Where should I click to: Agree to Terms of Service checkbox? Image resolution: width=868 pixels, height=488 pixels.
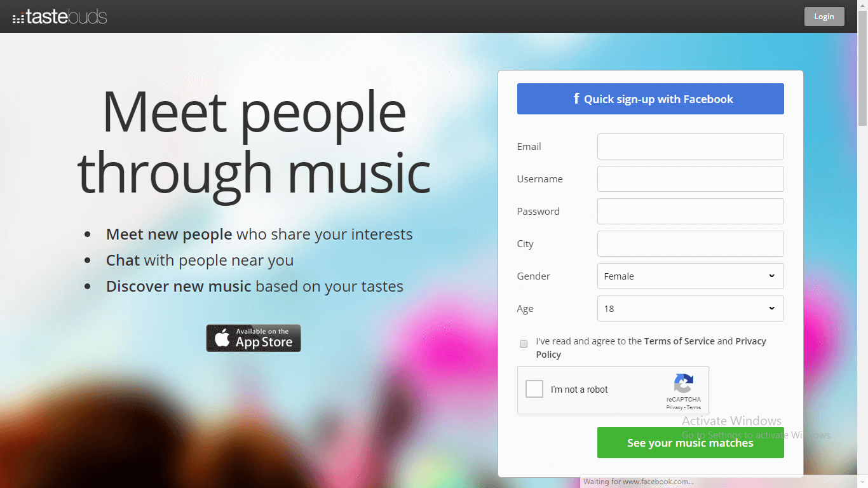tap(524, 344)
